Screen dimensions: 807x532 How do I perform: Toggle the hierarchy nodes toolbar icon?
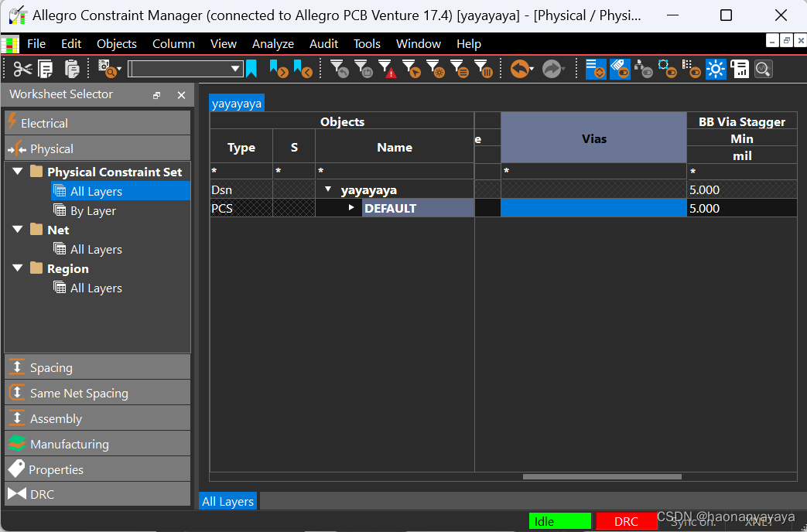(643, 69)
